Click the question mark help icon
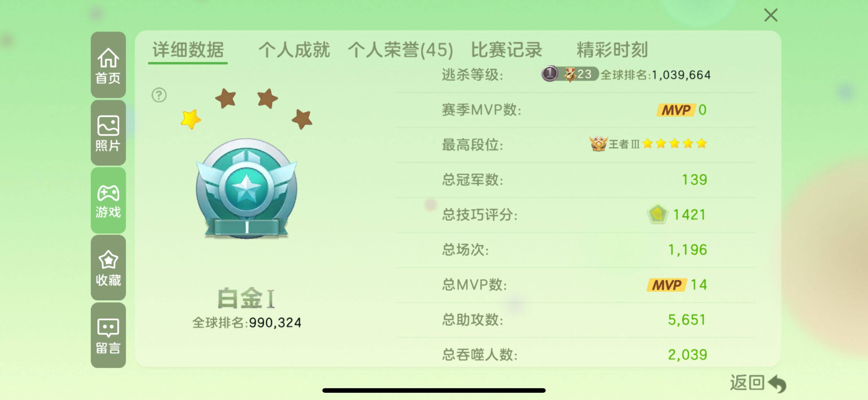 pos(159,95)
